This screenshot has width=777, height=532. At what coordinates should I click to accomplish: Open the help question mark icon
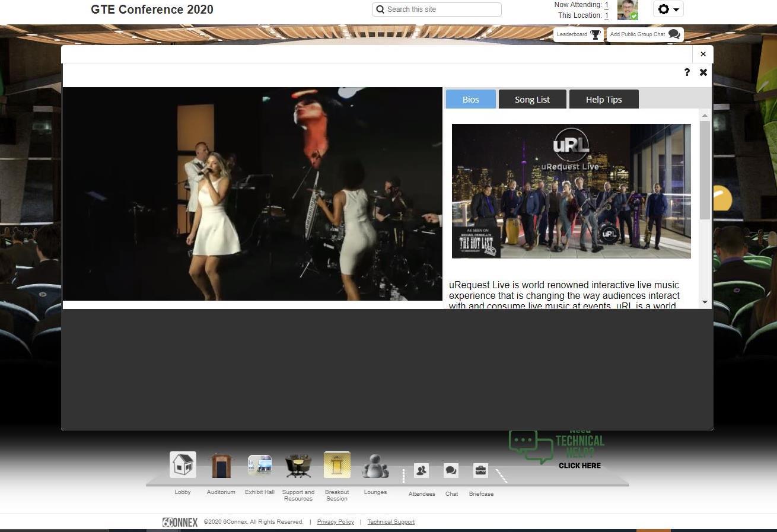click(x=687, y=72)
